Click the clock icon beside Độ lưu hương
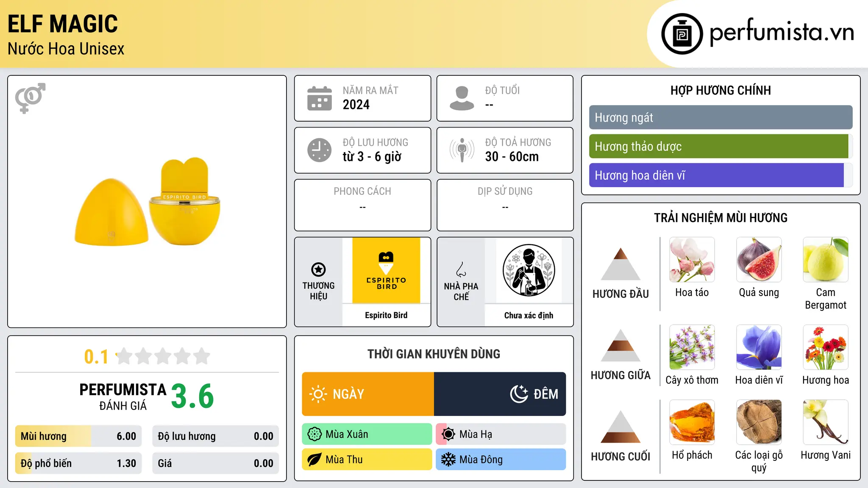 point(320,150)
